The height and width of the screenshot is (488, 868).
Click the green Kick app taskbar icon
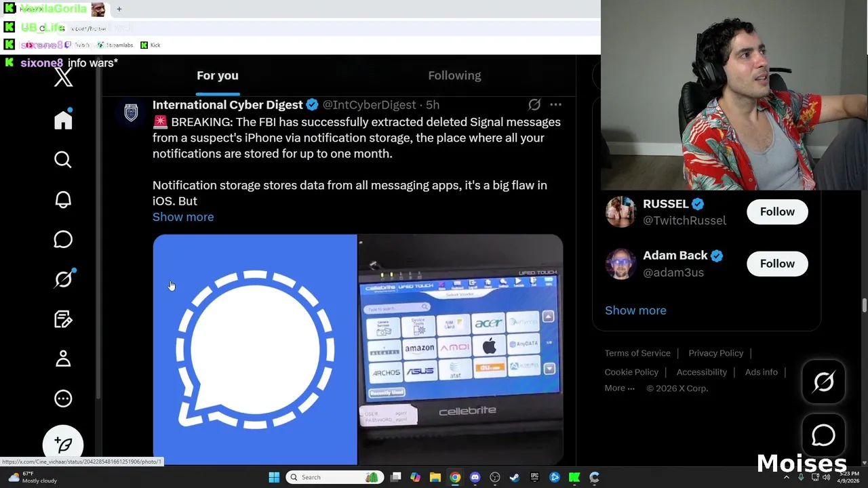click(574, 477)
